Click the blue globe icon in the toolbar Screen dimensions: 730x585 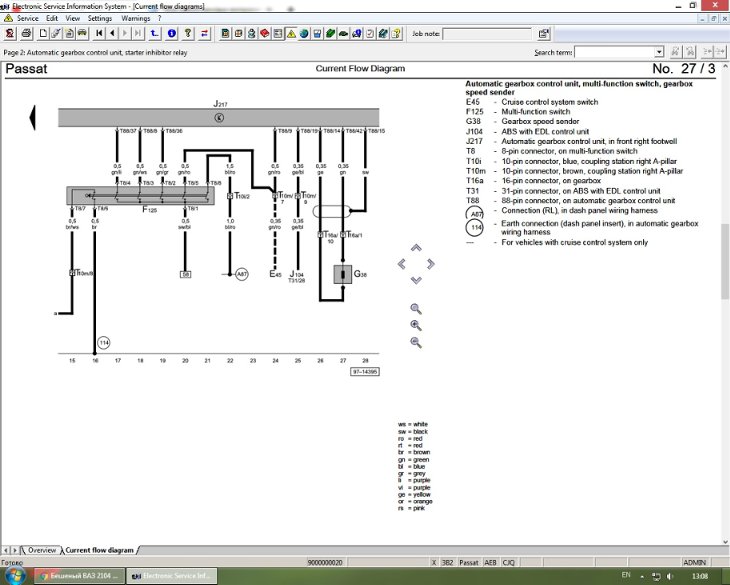(304, 34)
